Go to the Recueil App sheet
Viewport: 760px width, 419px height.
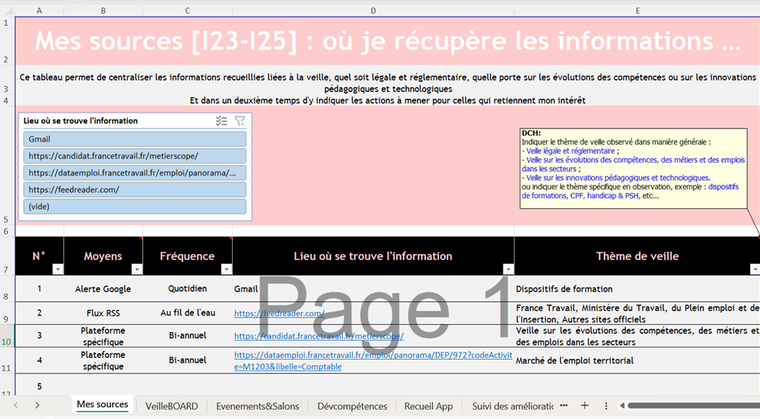pos(429,405)
